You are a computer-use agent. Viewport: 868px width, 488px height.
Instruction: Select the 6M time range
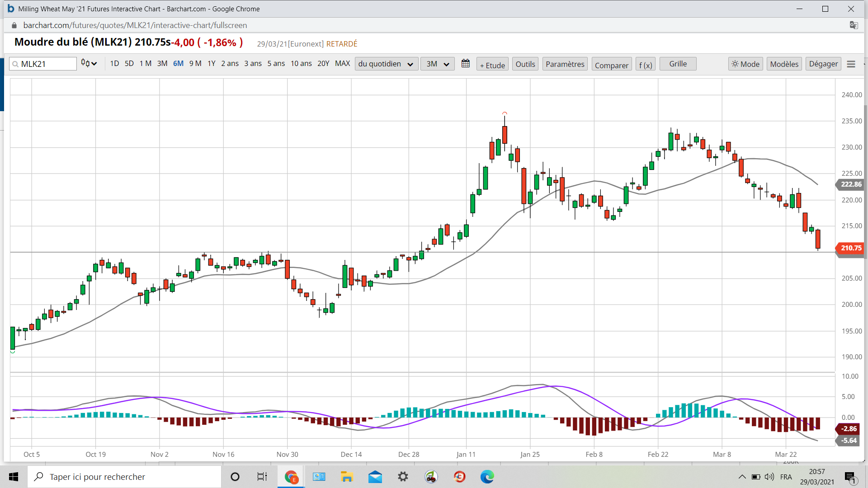178,64
